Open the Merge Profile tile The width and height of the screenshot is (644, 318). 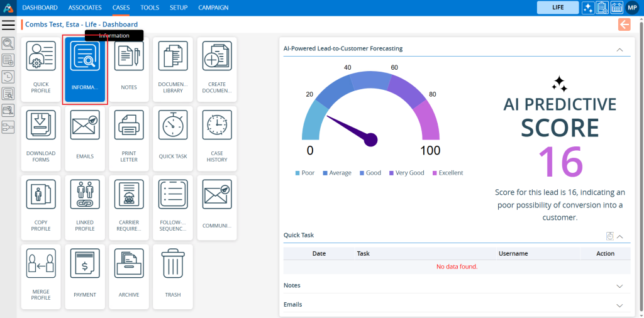coord(41,277)
